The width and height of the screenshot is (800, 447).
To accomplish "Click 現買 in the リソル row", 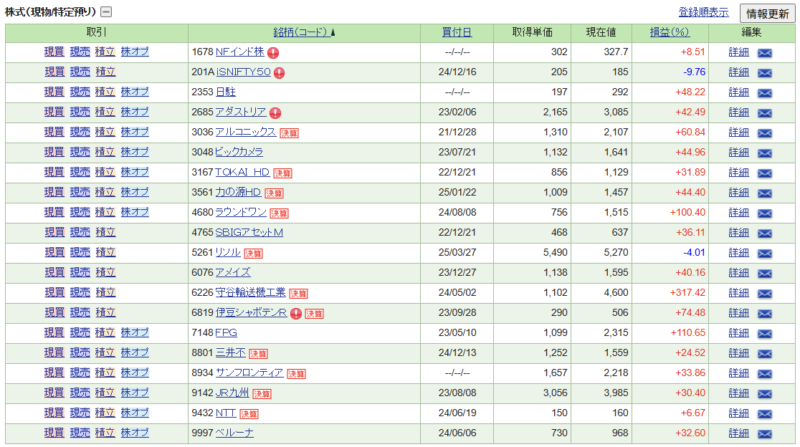I will pos(54,252).
